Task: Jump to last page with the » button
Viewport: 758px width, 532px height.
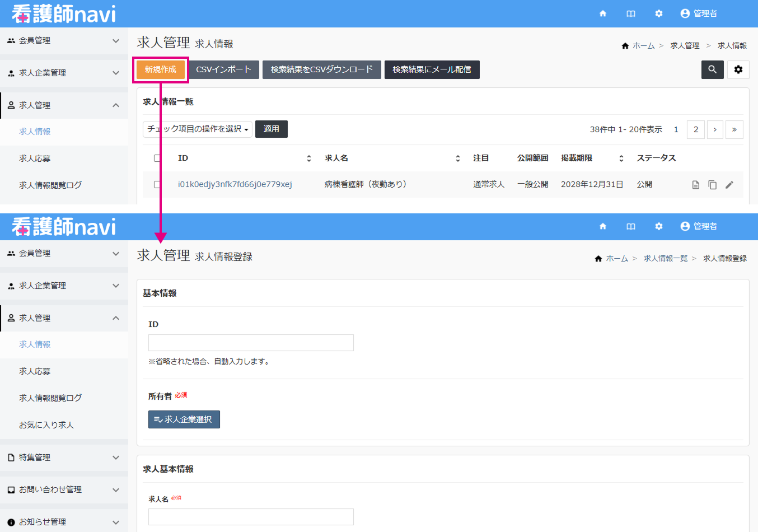Action: pyautogui.click(x=734, y=129)
